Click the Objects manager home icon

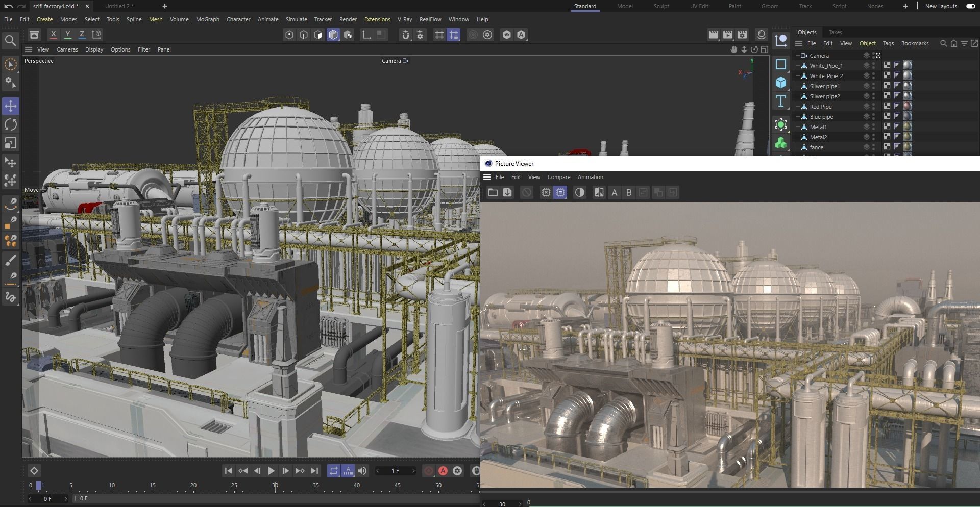click(x=954, y=43)
